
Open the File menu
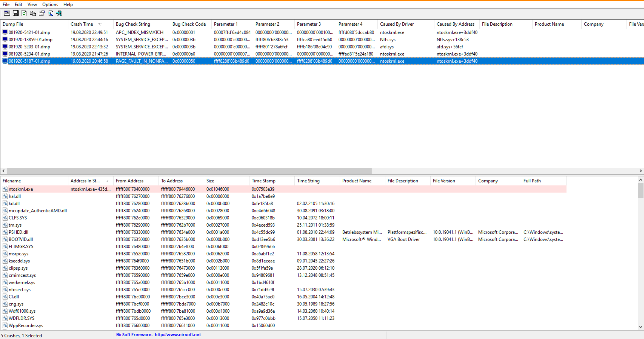click(6, 4)
